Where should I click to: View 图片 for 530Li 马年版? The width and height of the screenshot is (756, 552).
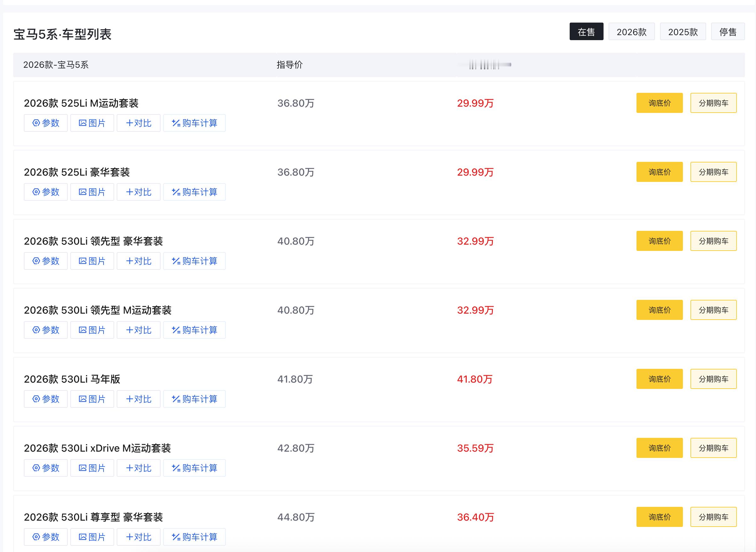tap(92, 399)
